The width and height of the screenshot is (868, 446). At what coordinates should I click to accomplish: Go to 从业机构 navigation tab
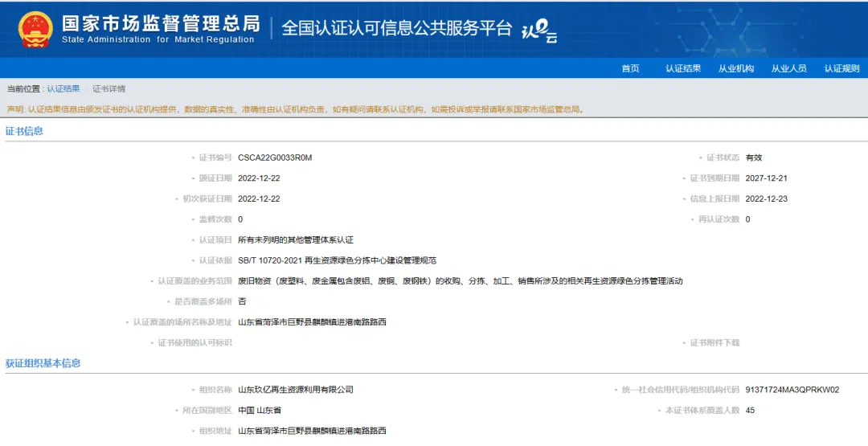tap(735, 68)
